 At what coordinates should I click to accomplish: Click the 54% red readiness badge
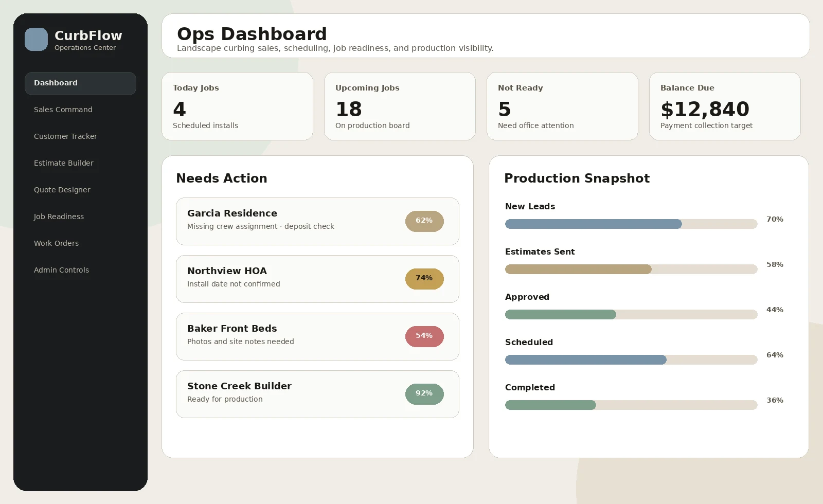tap(424, 336)
